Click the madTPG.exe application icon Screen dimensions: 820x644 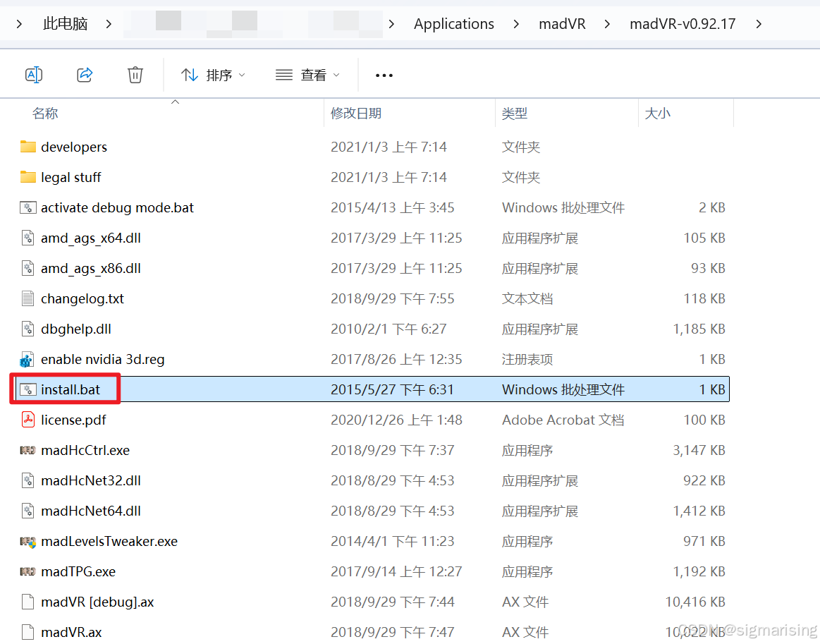tap(27, 571)
